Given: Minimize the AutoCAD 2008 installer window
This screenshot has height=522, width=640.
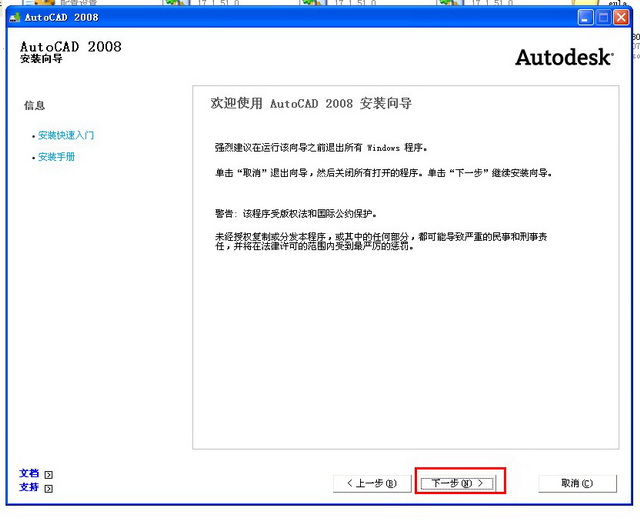Looking at the screenshot, I should 585,18.
